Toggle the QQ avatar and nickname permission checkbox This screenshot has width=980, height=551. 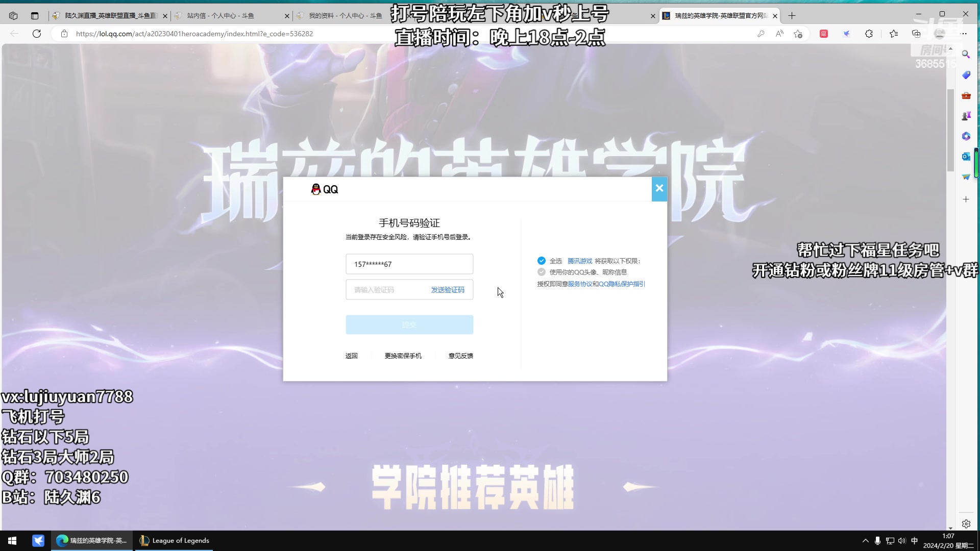click(542, 272)
